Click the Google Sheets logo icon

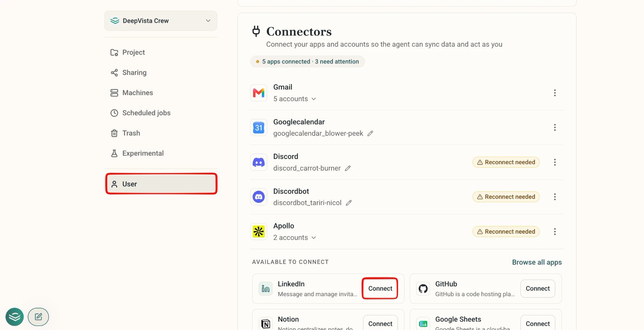(423, 324)
